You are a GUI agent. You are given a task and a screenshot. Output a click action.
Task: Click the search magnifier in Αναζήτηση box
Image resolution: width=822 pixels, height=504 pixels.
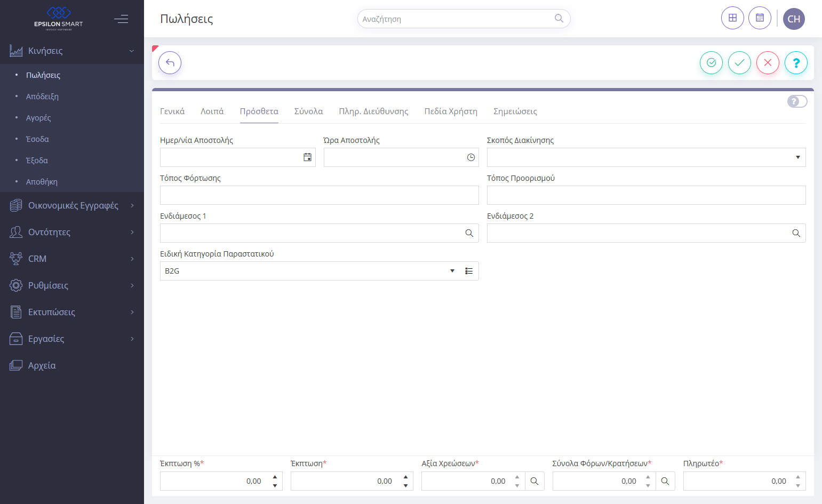click(558, 19)
